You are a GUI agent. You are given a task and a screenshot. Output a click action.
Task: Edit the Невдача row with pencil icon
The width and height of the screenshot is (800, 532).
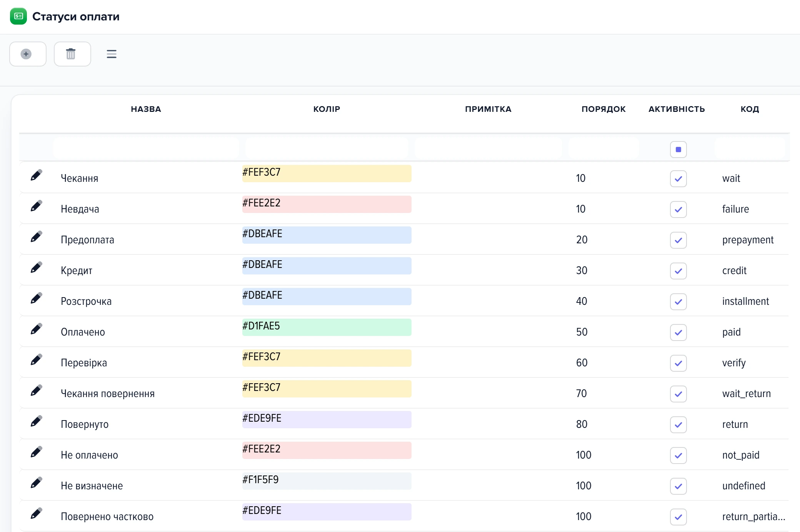(x=36, y=206)
